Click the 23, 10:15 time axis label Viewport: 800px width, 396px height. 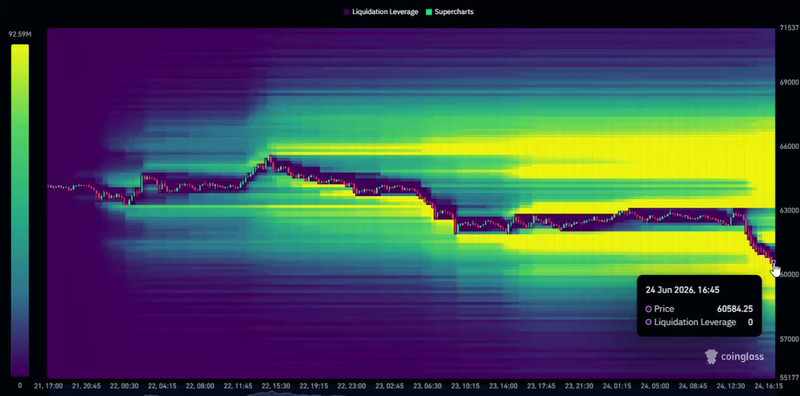click(465, 386)
